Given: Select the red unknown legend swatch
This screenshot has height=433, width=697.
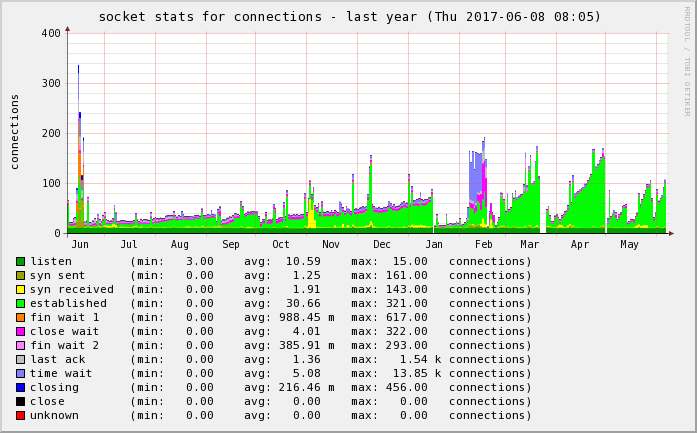Looking at the screenshot, I should point(20,415).
